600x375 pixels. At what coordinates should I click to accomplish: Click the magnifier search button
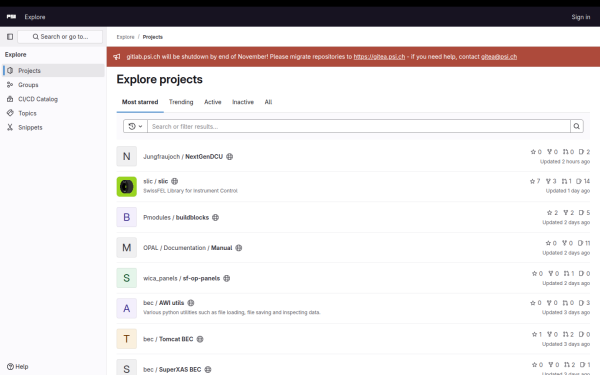pyautogui.click(x=577, y=126)
